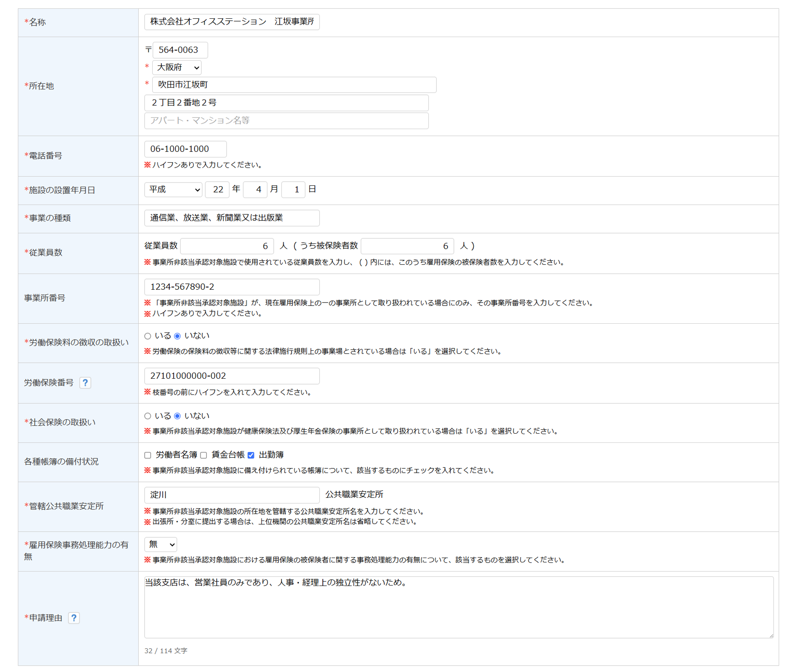Click the 労働保険番号 input field
This screenshot has height=672, width=797.
click(x=232, y=376)
